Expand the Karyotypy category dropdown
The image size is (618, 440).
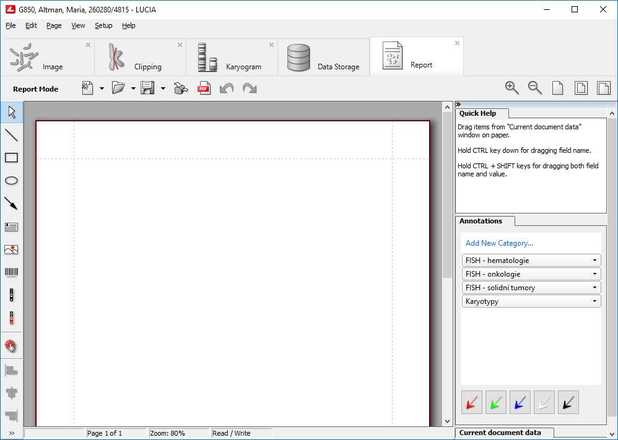pyautogui.click(x=595, y=301)
